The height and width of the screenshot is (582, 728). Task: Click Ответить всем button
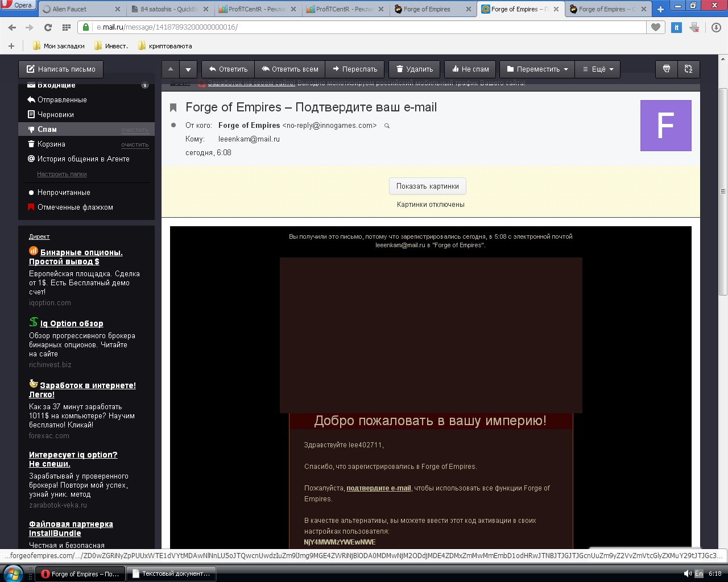pyautogui.click(x=290, y=69)
